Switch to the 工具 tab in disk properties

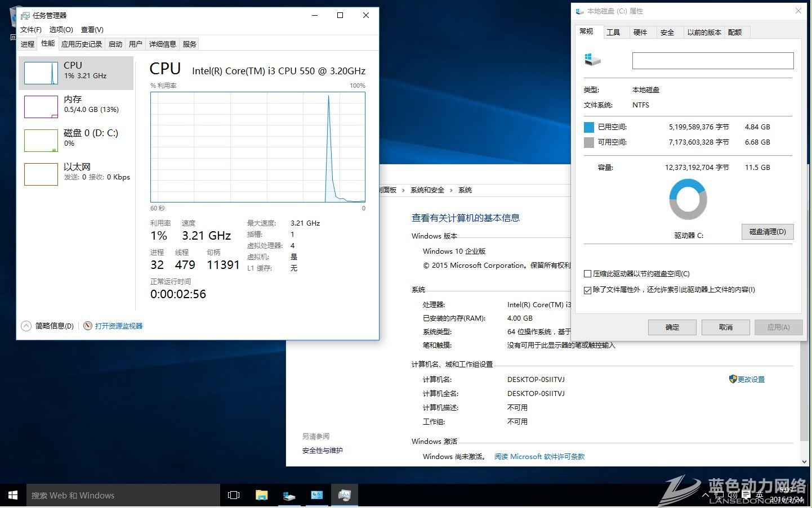[613, 32]
